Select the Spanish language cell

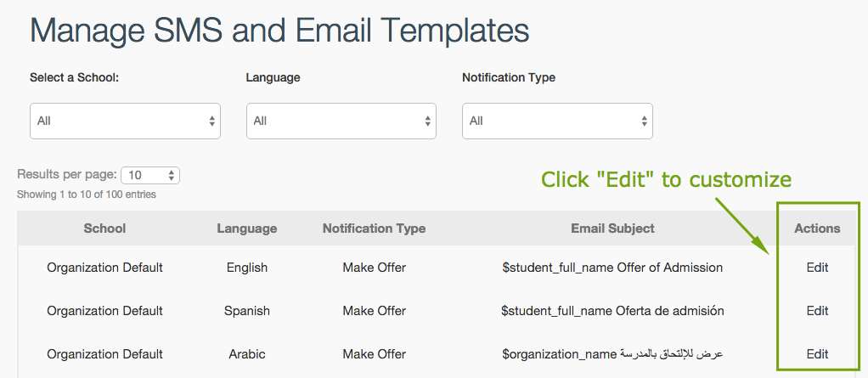pyautogui.click(x=247, y=311)
